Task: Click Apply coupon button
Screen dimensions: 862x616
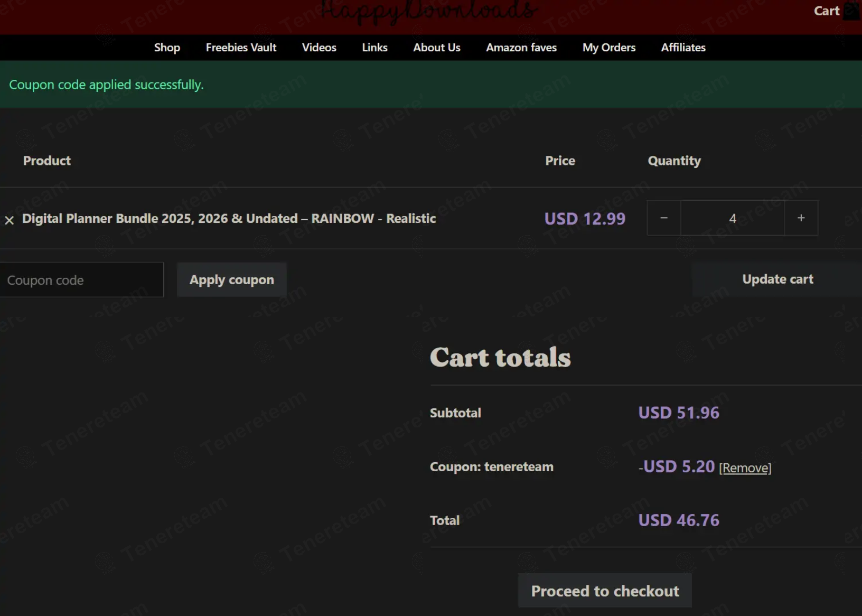Action: 232,279
